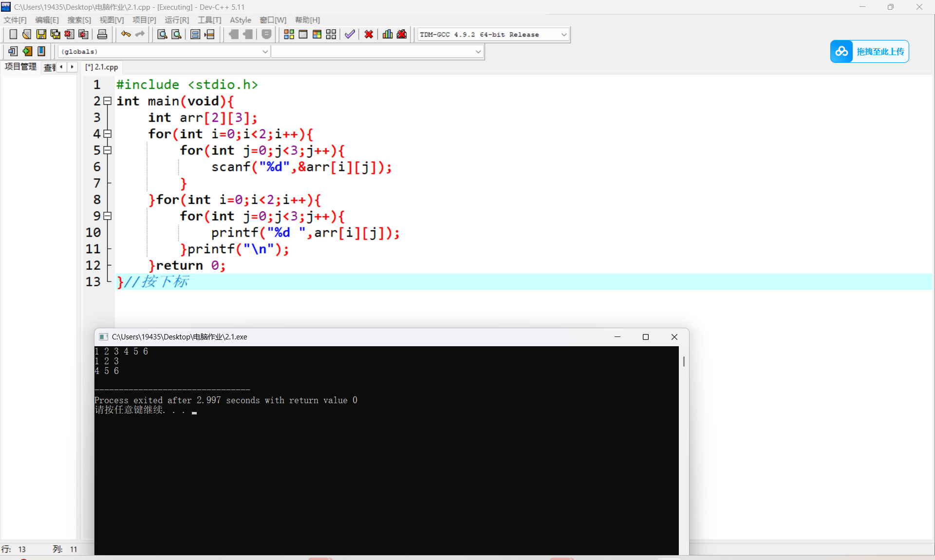The height and width of the screenshot is (560, 935).
Task: Click the Save file floppy icon
Action: (41, 34)
